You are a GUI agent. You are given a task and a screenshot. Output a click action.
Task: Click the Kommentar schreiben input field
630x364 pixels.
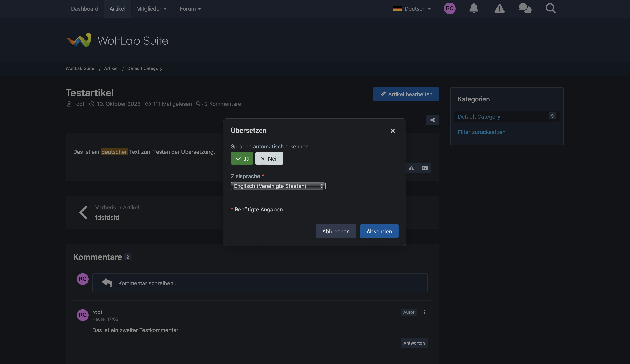(x=260, y=283)
